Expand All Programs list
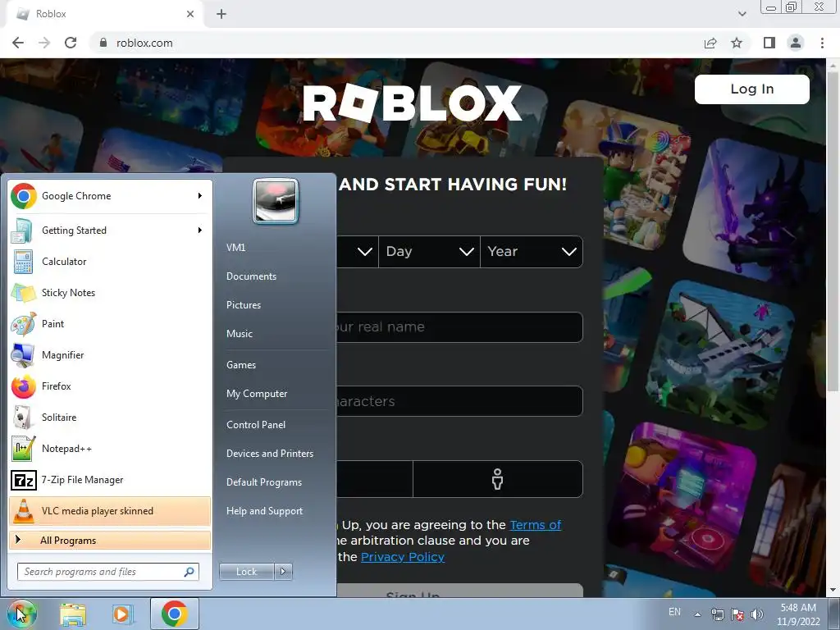Screen dimensions: 840x630 click(110, 540)
